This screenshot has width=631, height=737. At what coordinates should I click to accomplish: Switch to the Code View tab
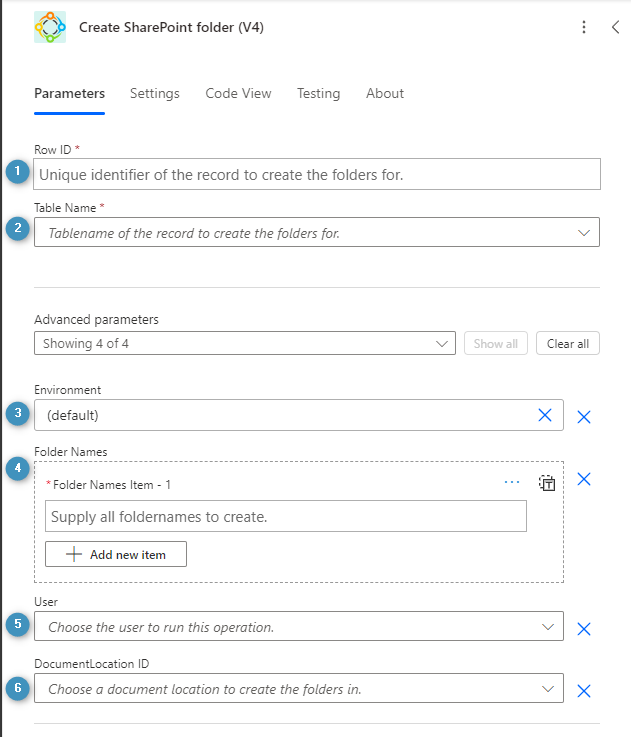point(238,94)
